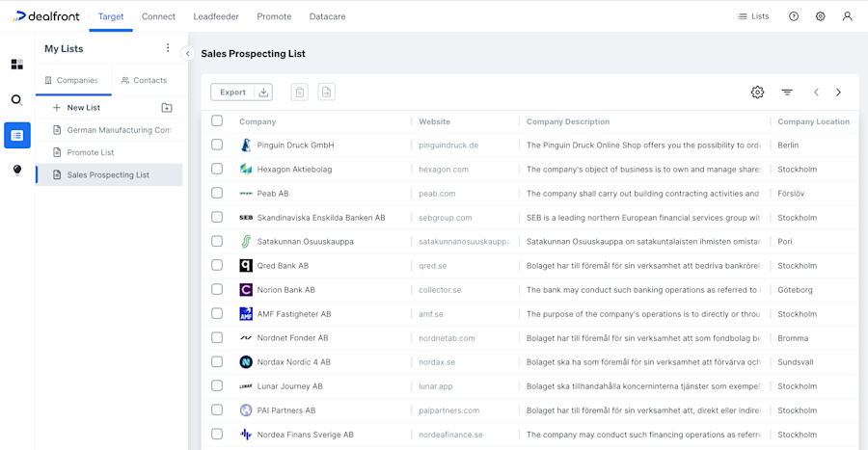868x450 pixels.
Task: Select the Companies tab
Action: coord(73,80)
